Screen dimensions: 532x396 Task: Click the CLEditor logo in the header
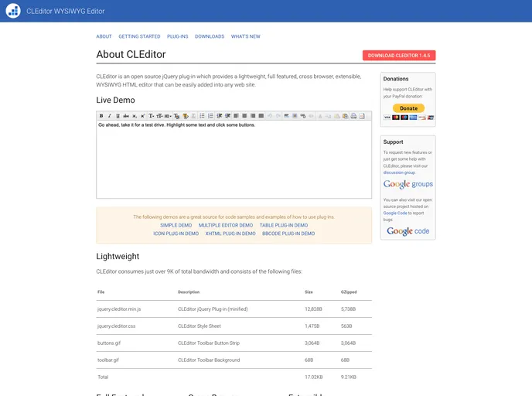coord(13,11)
